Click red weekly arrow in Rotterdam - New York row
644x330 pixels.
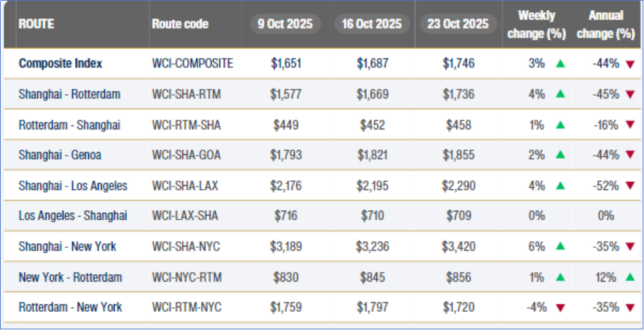tap(560, 308)
